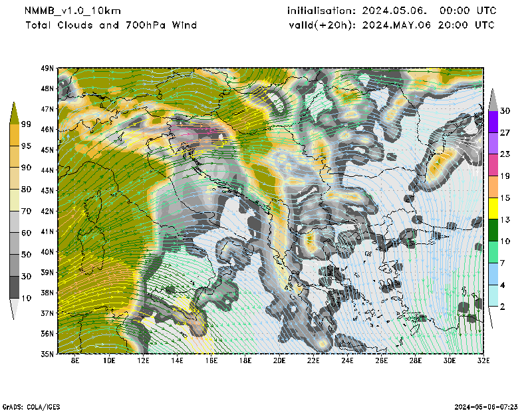Select the 20E longitude axis label
Screen dimensions: 532x411
coord(279,360)
